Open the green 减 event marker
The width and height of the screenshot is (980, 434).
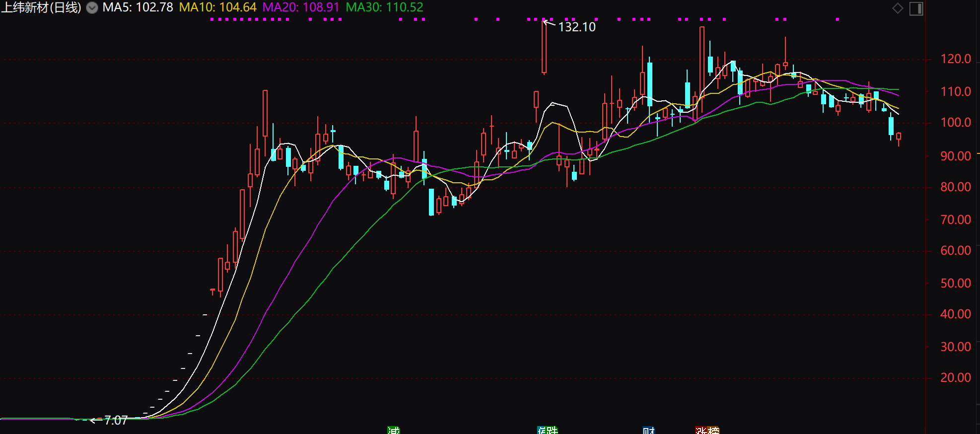click(x=394, y=430)
